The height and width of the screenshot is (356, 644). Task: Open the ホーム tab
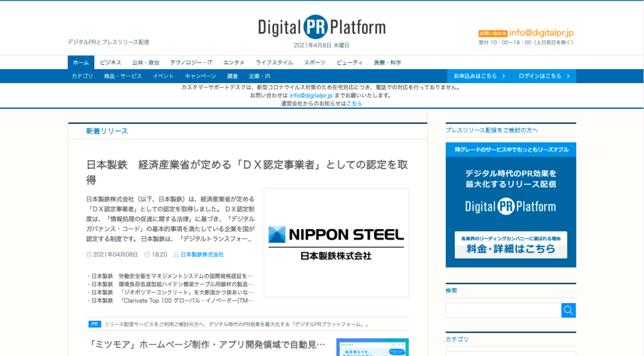[80, 62]
